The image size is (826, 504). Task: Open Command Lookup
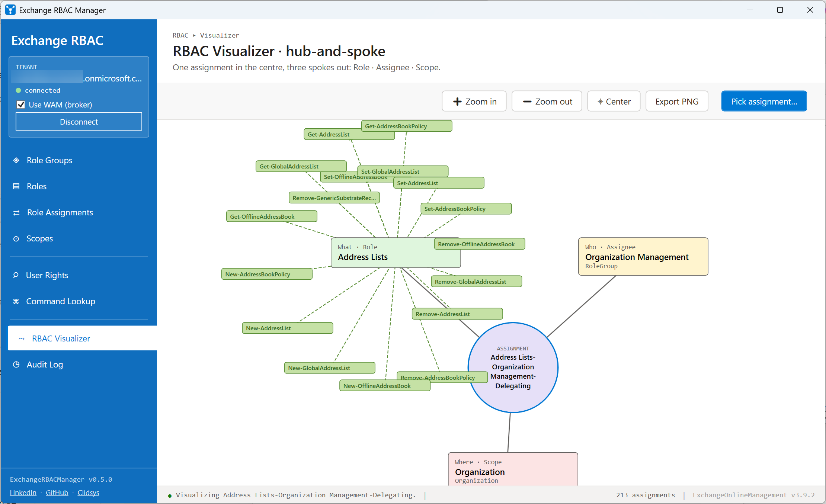point(79,301)
